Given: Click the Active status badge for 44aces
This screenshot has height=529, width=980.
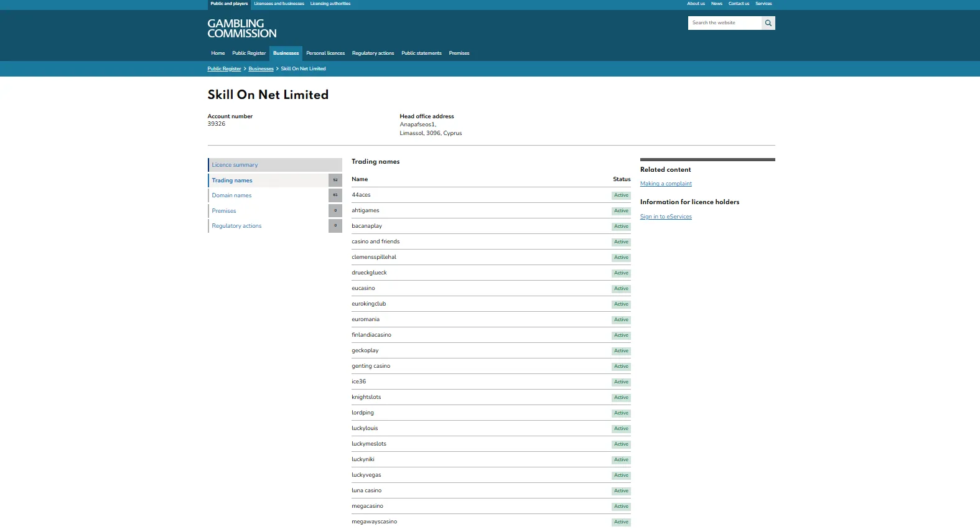Looking at the screenshot, I should click(x=621, y=195).
